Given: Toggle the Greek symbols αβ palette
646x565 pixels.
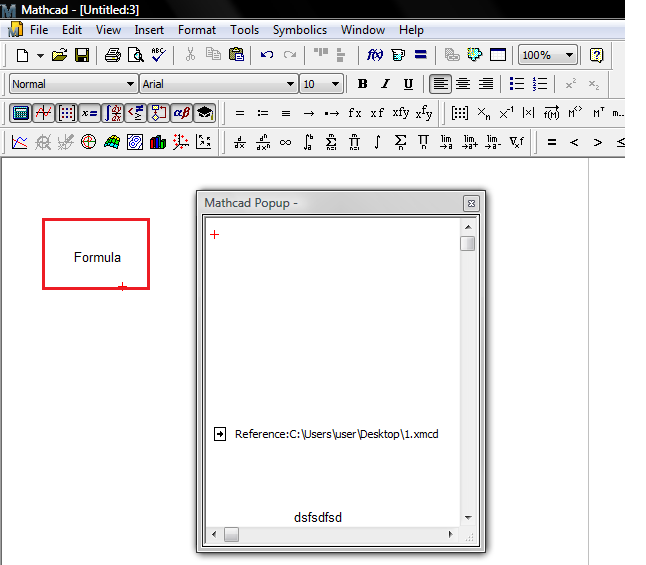Looking at the screenshot, I should pyautogui.click(x=182, y=113).
